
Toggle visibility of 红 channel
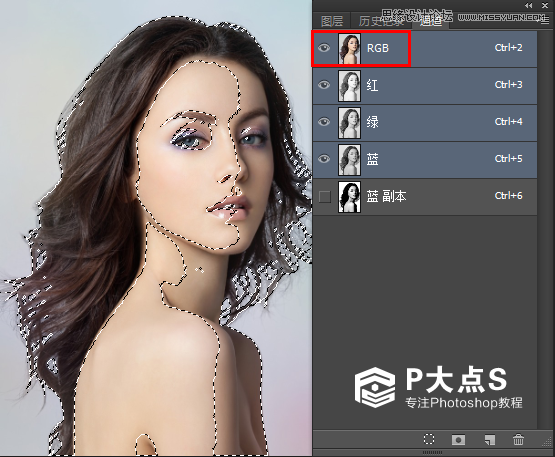tap(324, 85)
